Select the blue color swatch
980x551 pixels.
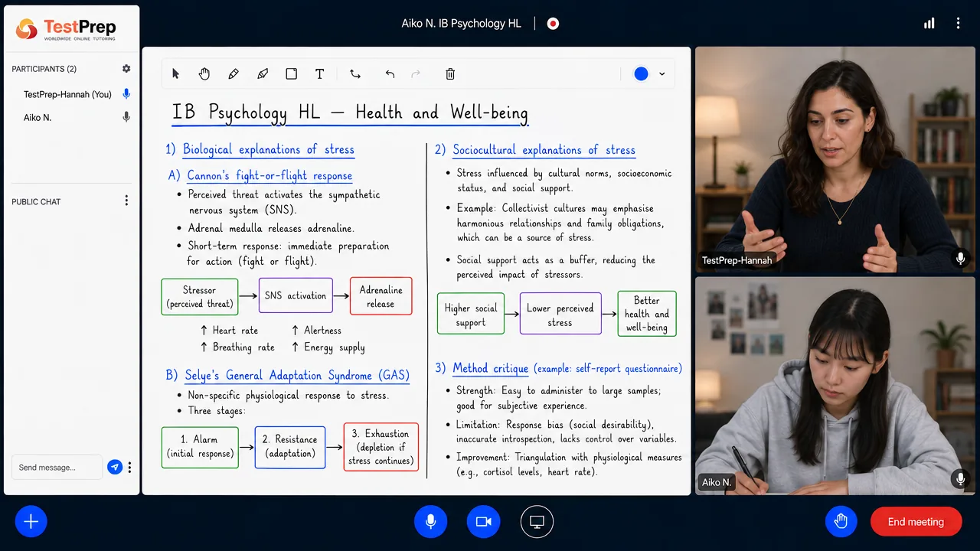coord(641,74)
